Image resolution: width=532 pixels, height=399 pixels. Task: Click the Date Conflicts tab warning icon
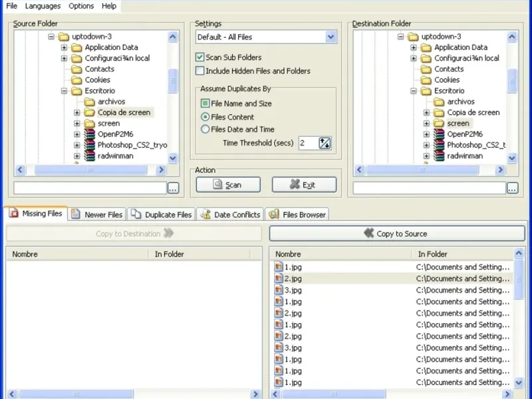[205, 214]
